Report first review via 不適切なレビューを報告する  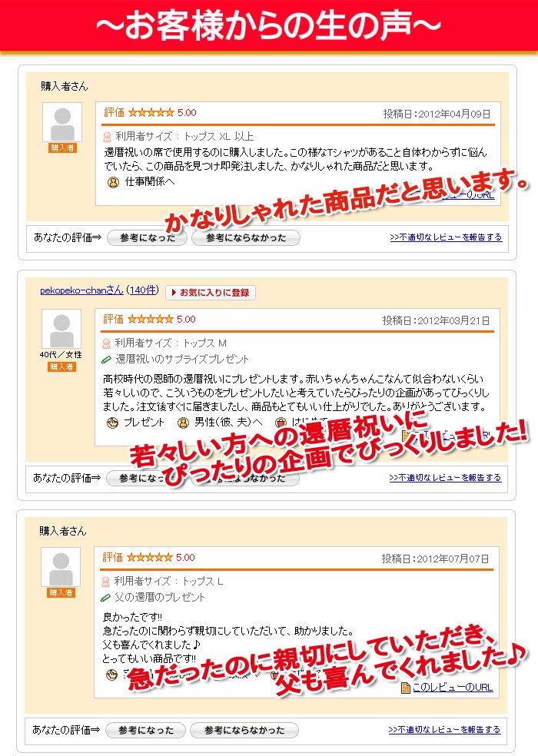click(x=446, y=237)
